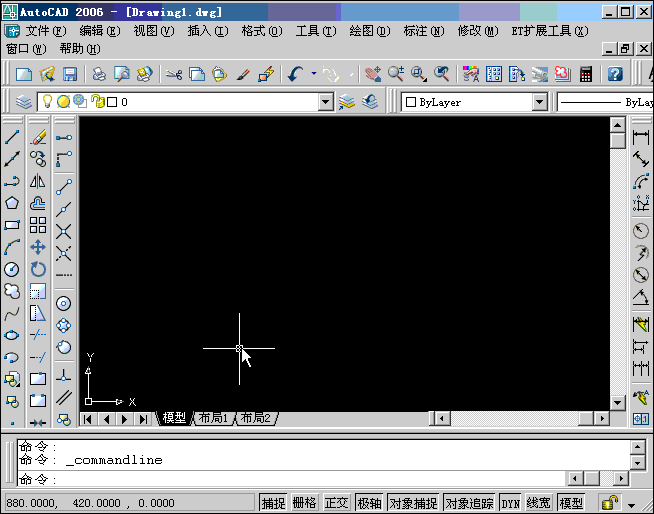Select Linear dimension tool
654x514 pixels.
pyautogui.click(x=641, y=136)
